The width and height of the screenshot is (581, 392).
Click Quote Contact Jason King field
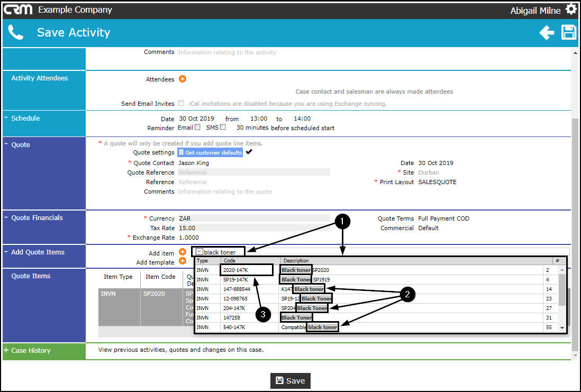pyautogui.click(x=194, y=163)
